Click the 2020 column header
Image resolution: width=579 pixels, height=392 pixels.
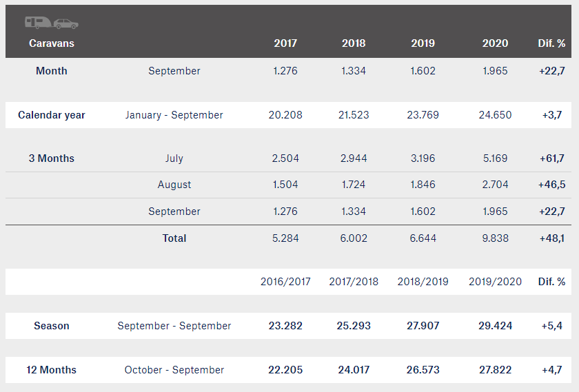(495, 43)
